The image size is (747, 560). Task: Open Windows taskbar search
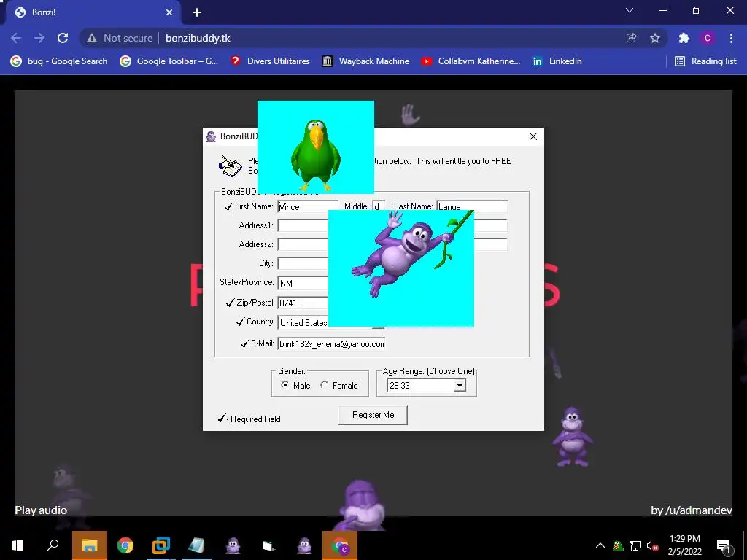[x=53, y=545]
